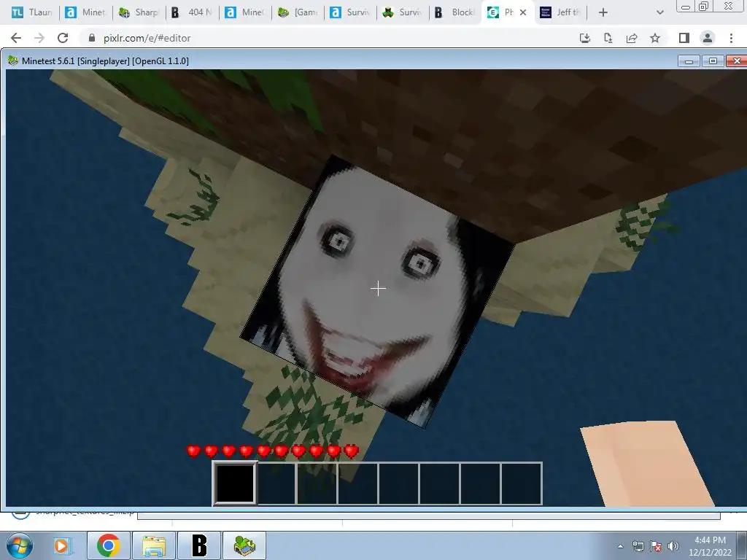Image resolution: width=747 pixels, height=560 pixels.
Task: Close the Minetest window
Action: pyautogui.click(x=737, y=61)
